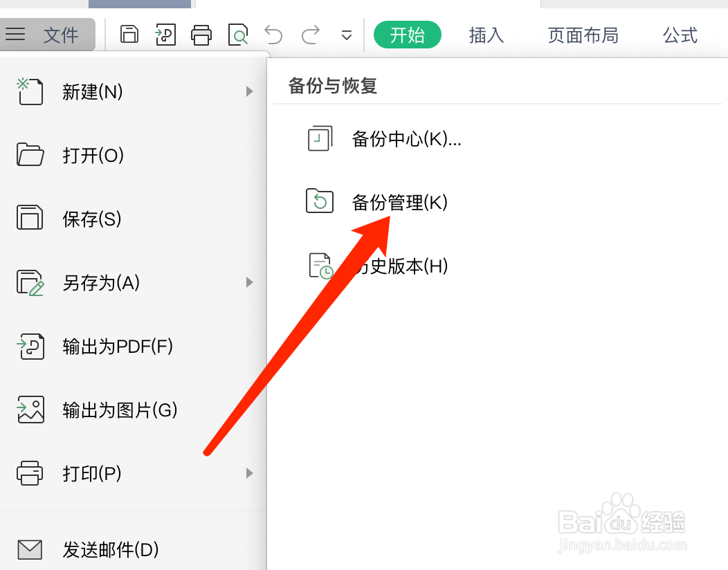Expand quick access toolbar customize dropdown
This screenshot has width=728, height=570.
pyautogui.click(x=347, y=35)
